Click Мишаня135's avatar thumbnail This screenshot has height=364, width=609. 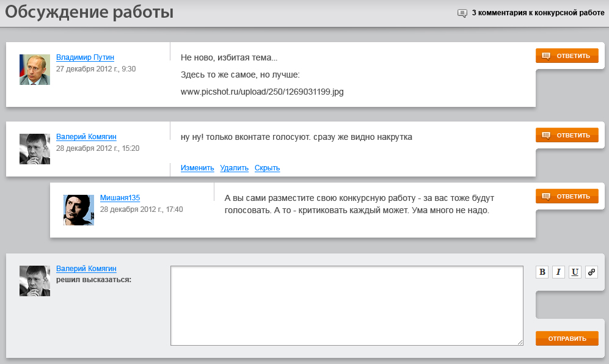(79, 210)
